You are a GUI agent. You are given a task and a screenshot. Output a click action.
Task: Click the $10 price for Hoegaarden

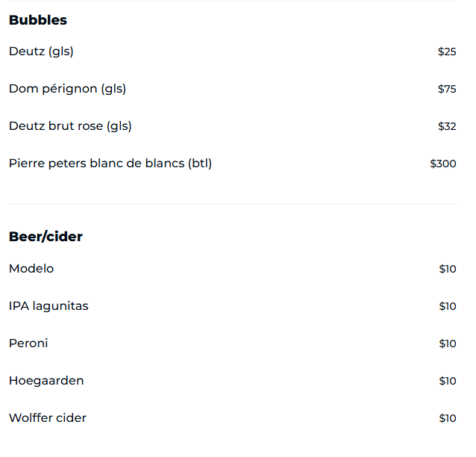[x=448, y=381]
